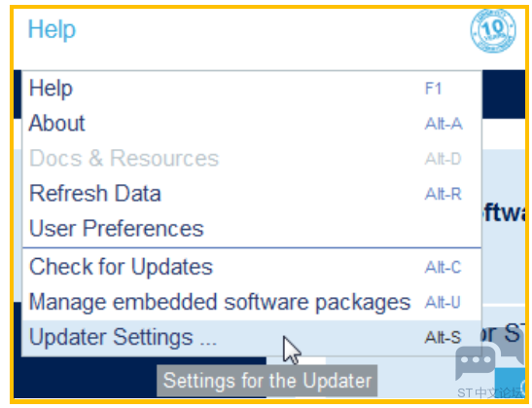Select Check for Updates
This screenshot has width=532, height=408.
pos(252,267)
